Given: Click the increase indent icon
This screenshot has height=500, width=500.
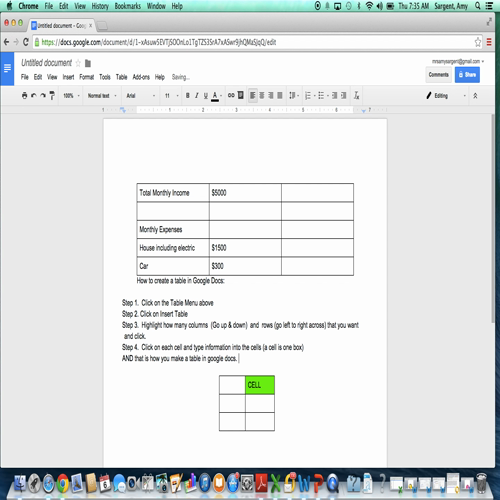Looking at the screenshot, I should point(343,96).
